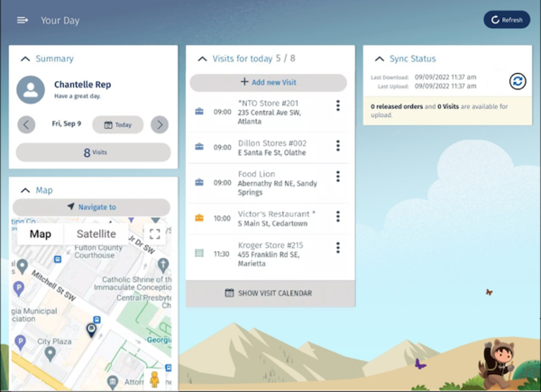
Task: Click the City Plaza map marker
Action: click(50, 354)
